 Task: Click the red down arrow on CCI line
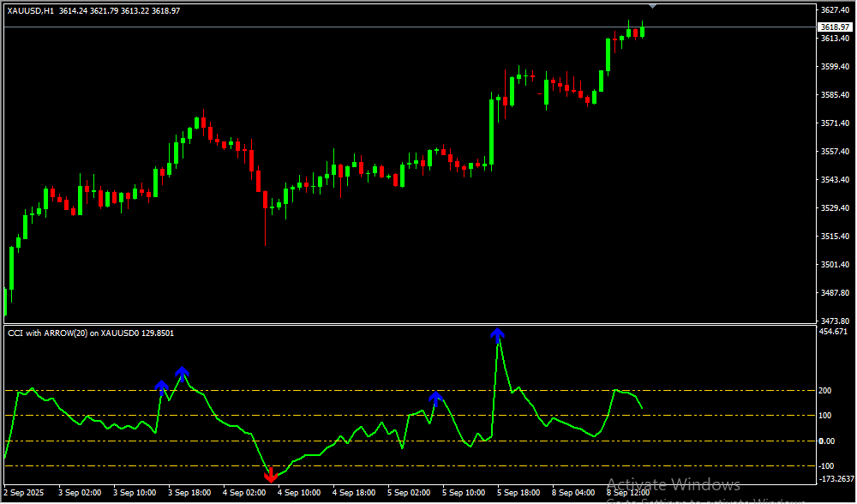pyautogui.click(x=271, y=475)
